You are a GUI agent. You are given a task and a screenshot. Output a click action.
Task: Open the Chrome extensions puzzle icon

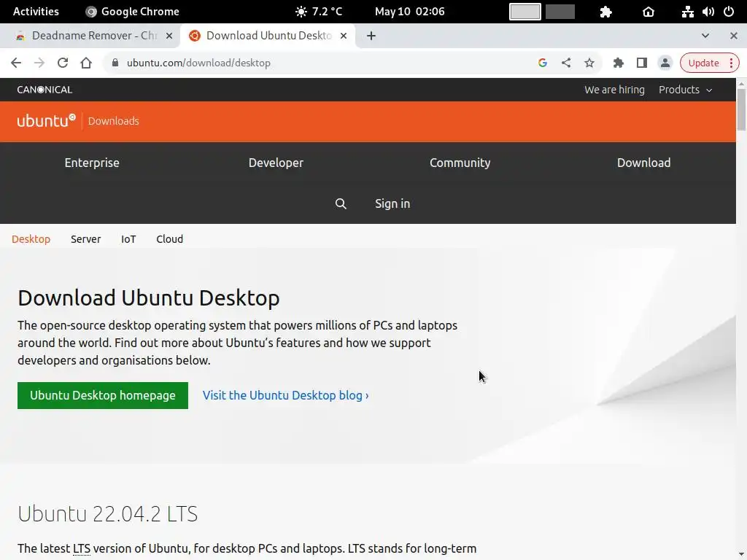(618, 63)
